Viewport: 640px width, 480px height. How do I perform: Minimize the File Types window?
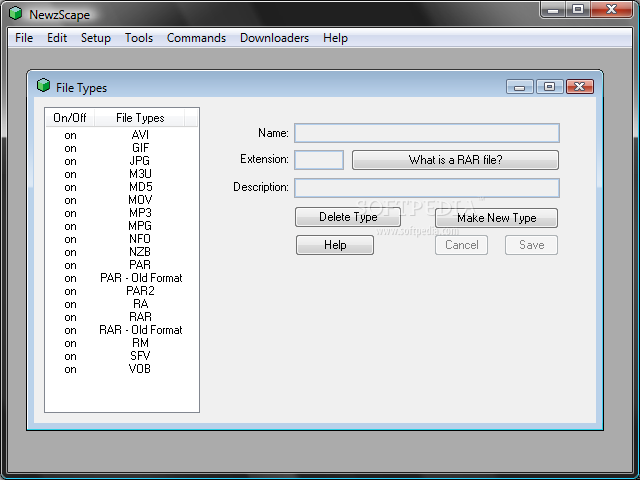coord(520,87)
